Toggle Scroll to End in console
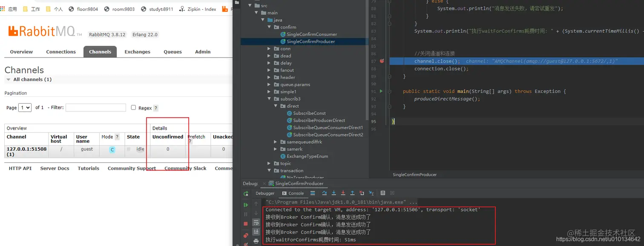Viewport: 644px width, 246px height. 256,232
